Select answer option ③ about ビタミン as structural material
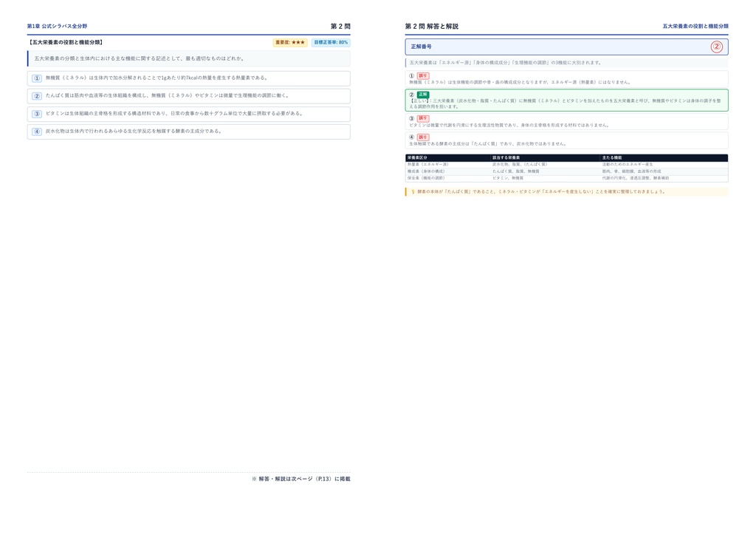The image size is (756, 535). click(188, 114)
